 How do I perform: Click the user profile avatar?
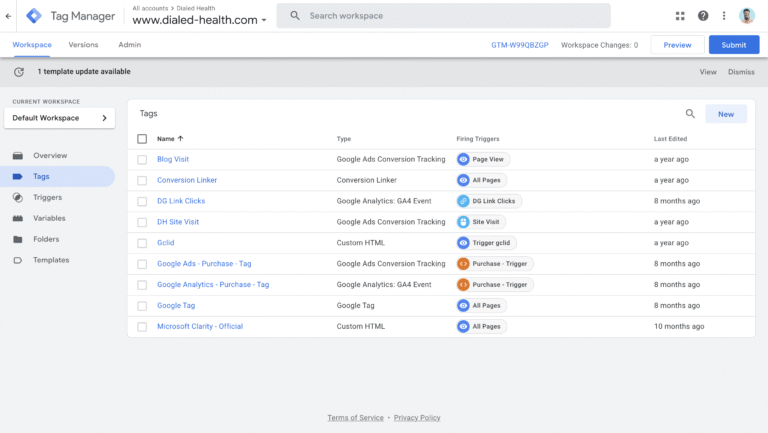[749, 16]
